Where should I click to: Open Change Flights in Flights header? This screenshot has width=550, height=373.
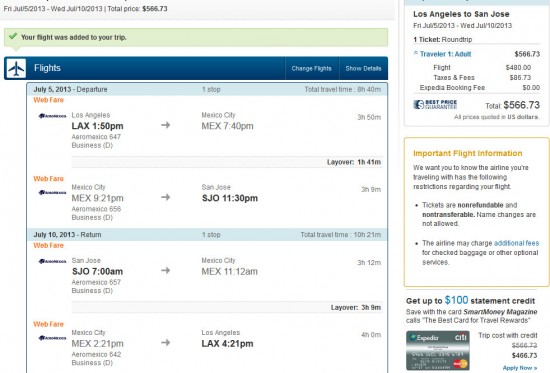(311, 68)
